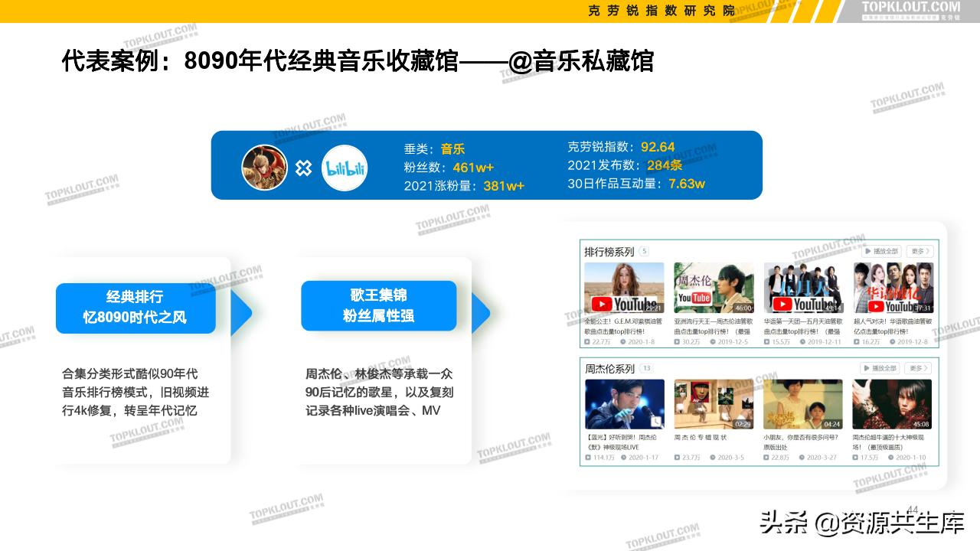Image resolution: width=980 pixels, height=551 pixels.
Task: Open the 小朋友问号原版出处 video thumbnail
Action: [x=802, y=403]
